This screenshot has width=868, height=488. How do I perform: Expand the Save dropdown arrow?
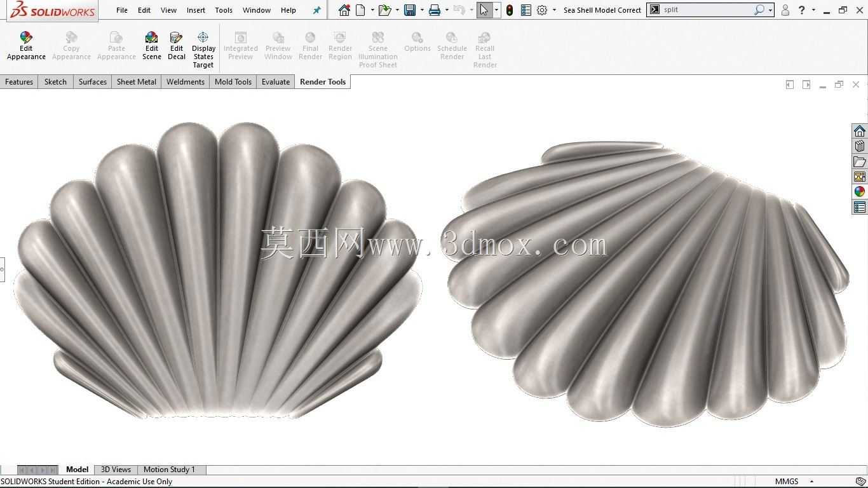coord(422,10)
